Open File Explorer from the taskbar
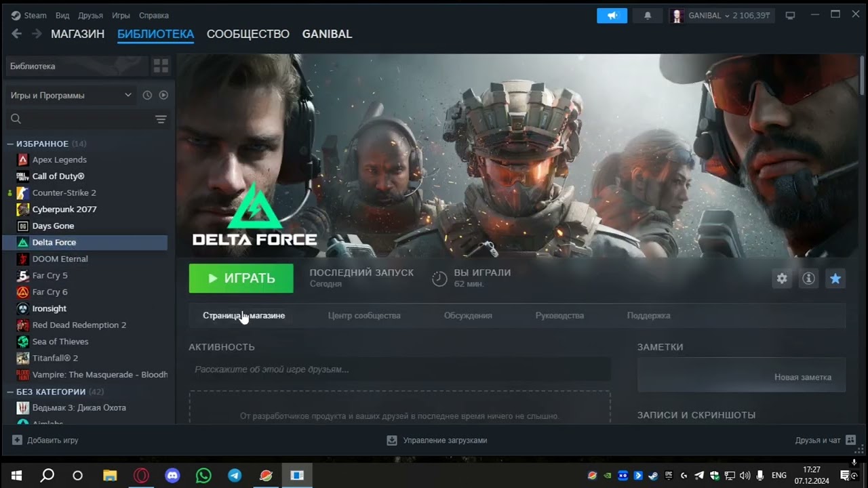868x488 pixels. click(x=110, y=476)
